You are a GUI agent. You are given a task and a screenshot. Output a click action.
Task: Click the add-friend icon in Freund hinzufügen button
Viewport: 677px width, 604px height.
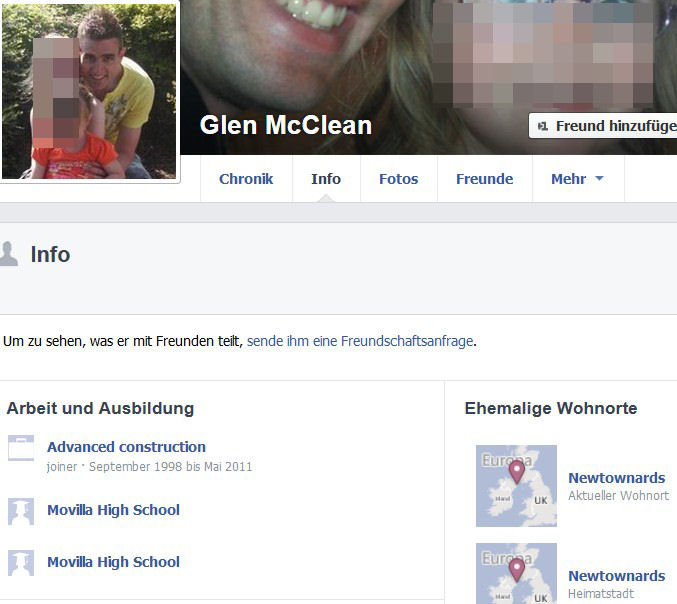(543, 126)
